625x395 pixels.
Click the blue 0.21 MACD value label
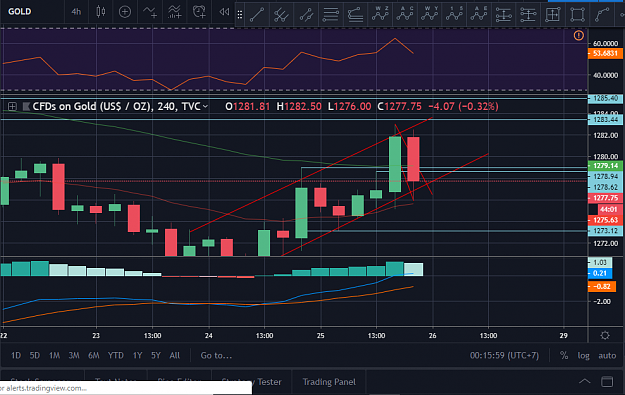click(x=600, y=273)
